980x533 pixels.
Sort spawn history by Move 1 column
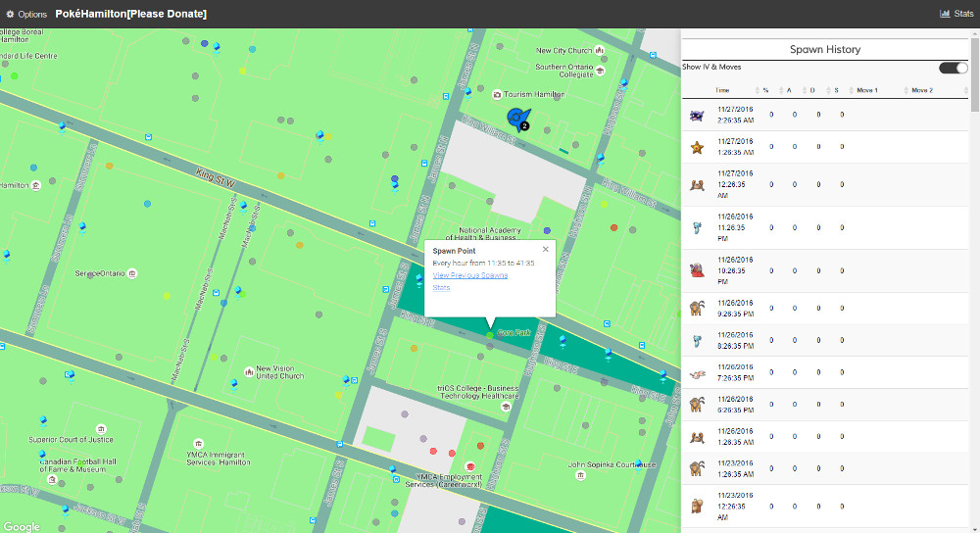[x=866, y=90]
